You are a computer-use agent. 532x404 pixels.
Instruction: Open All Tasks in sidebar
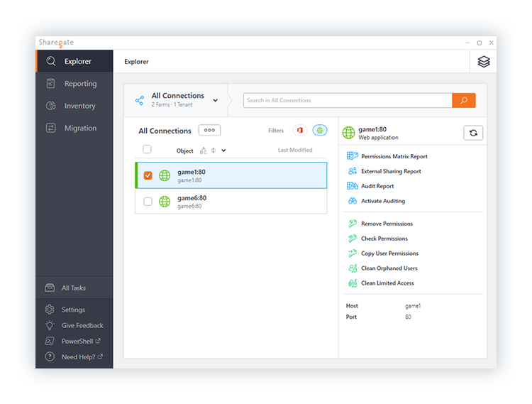(x=74, y=288)
